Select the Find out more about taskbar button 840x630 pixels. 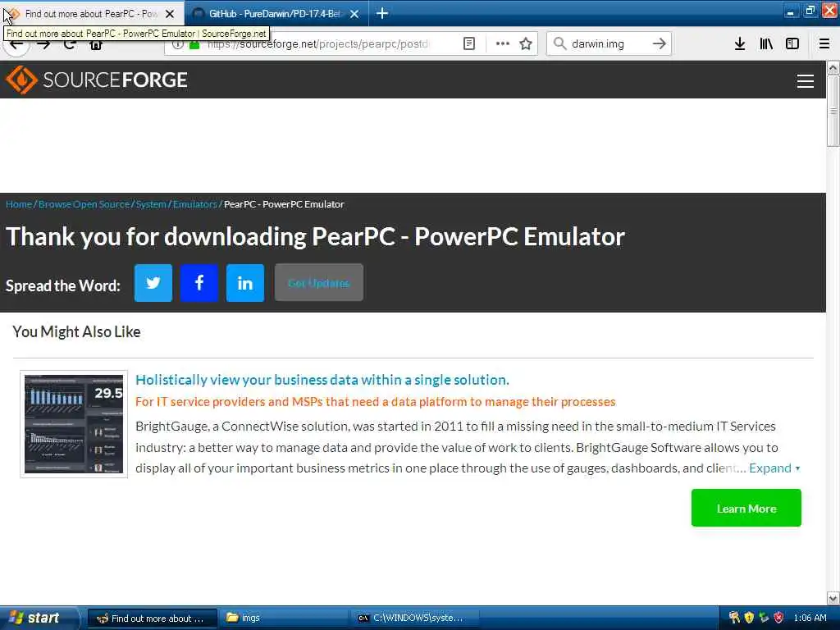coord(152,619)
